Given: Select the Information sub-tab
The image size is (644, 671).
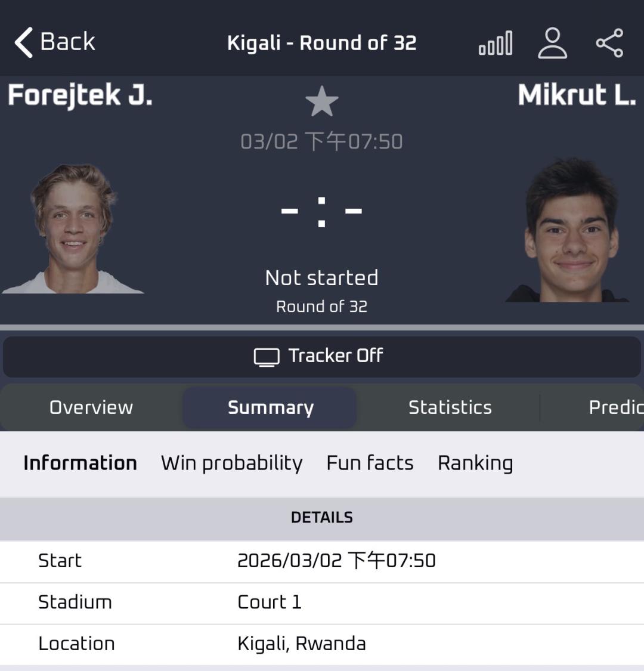Looking at the screenshot, I should click(80, 463).
